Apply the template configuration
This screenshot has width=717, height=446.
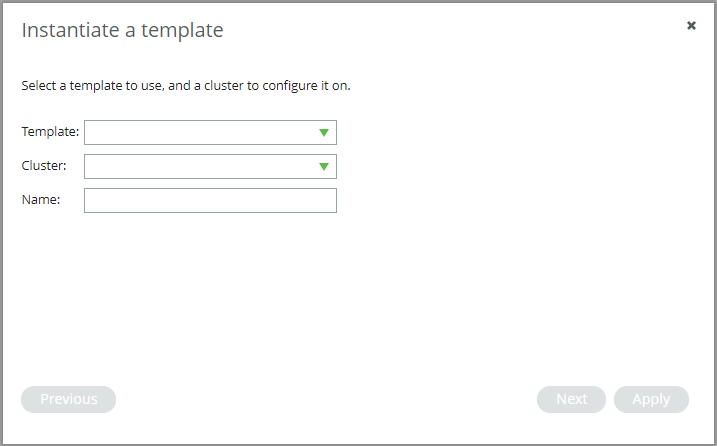click(x=651, y=399)
